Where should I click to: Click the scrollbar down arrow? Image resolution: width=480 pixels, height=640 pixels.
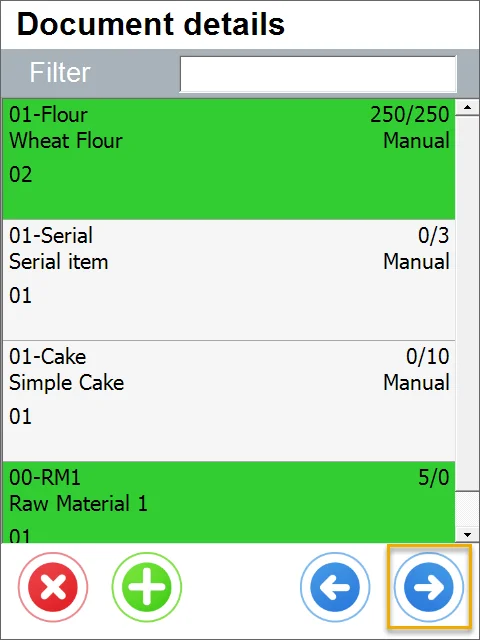pyautogui.click(x=467, y=534)
